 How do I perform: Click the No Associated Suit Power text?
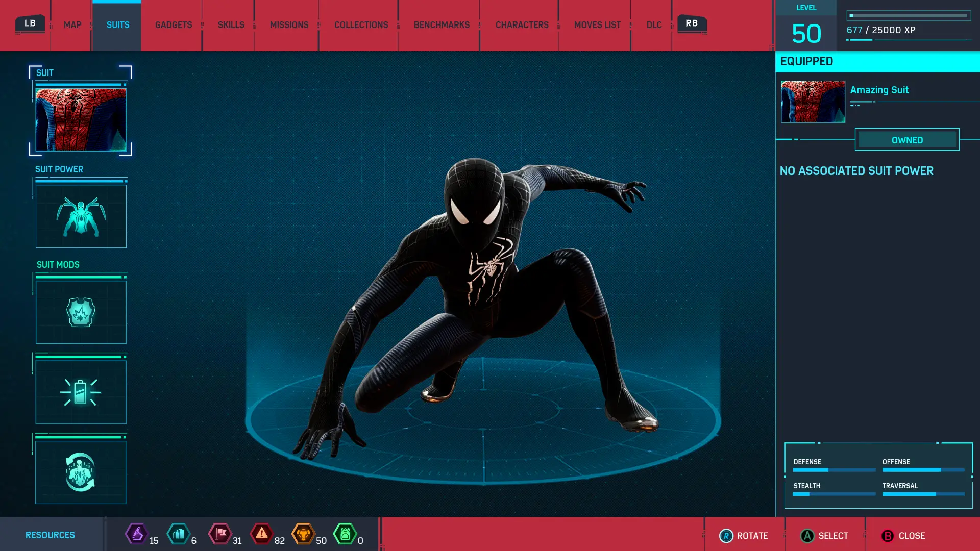856,171
